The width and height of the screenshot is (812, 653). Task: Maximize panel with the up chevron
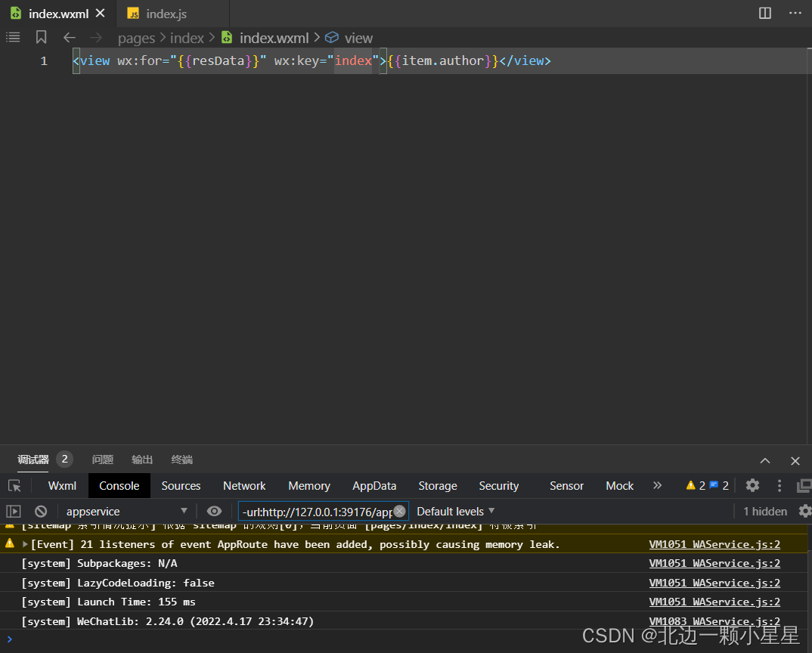tap(765, 461)
